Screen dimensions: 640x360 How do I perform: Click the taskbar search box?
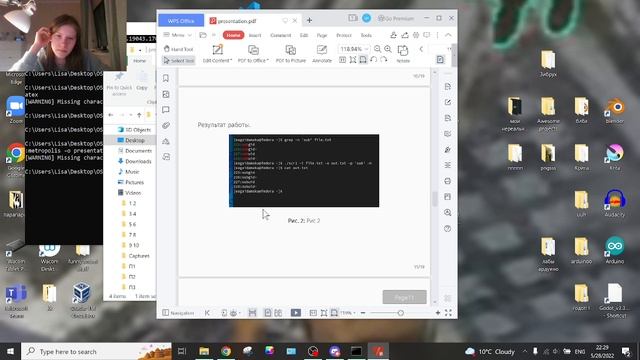96,351
